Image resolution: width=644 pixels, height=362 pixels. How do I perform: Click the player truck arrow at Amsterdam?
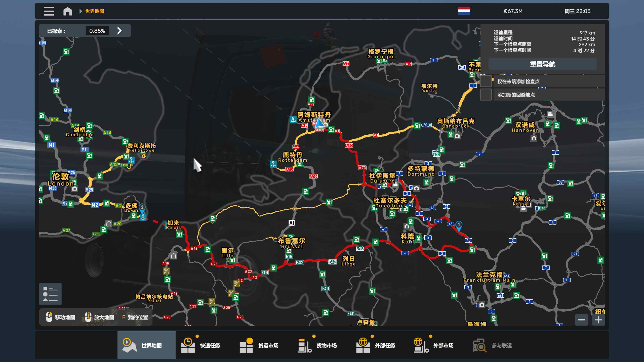coord(320,123)
